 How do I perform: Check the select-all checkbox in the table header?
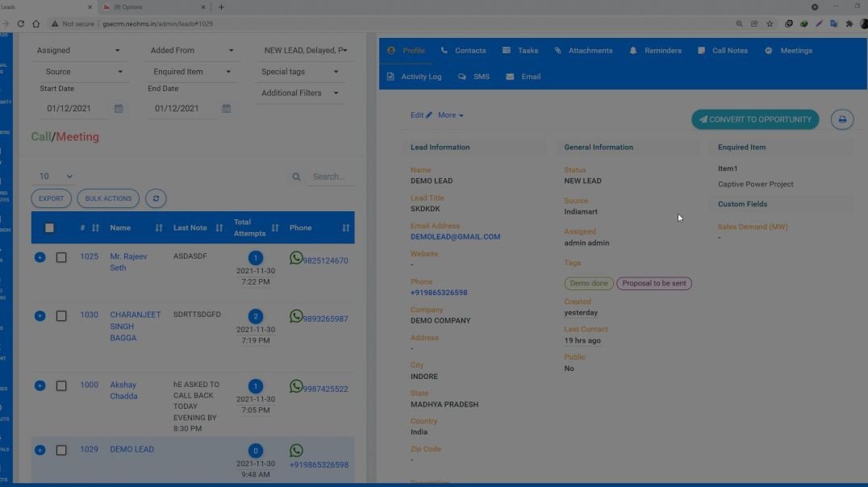49,227
